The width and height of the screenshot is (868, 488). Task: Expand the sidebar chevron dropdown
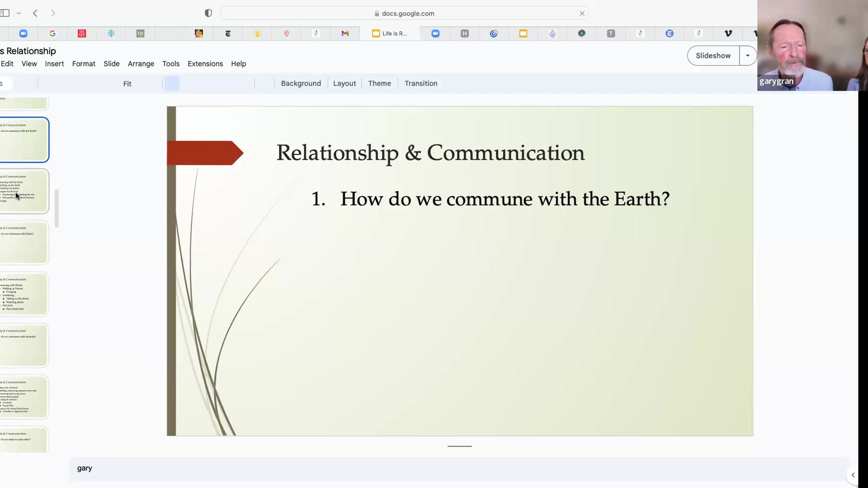point(19,13)
